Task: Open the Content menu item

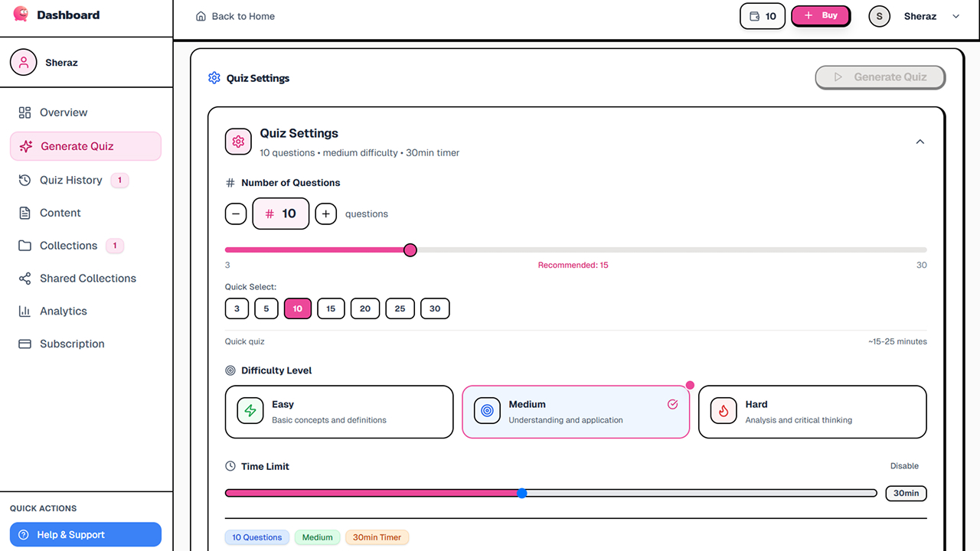Action: (60, 213)
